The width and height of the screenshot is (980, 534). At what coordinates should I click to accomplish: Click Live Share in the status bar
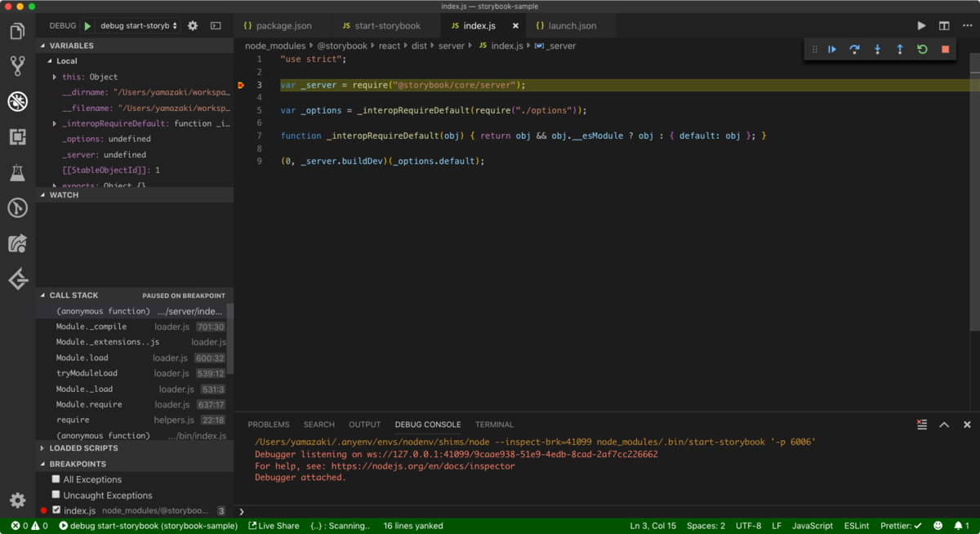(x=274, y=526)
